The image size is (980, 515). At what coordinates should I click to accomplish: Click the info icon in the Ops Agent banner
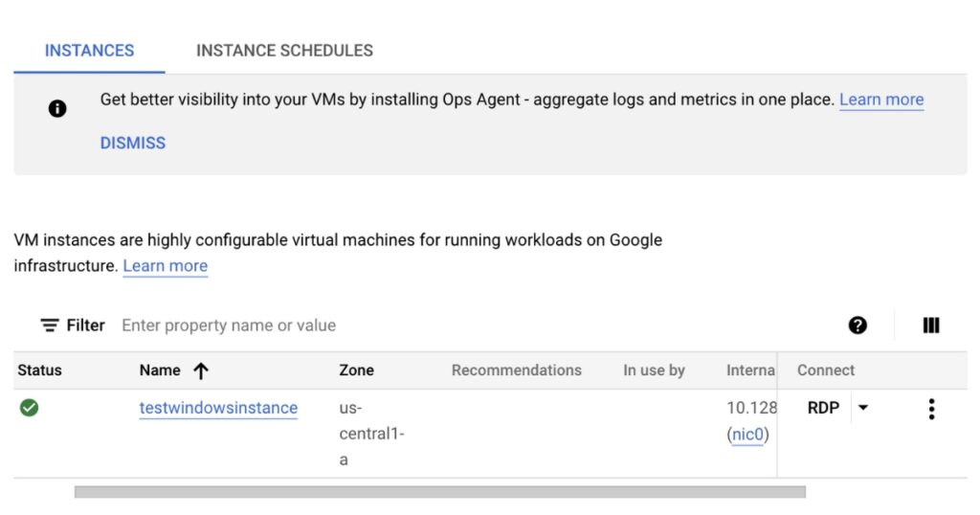(57, 108)
